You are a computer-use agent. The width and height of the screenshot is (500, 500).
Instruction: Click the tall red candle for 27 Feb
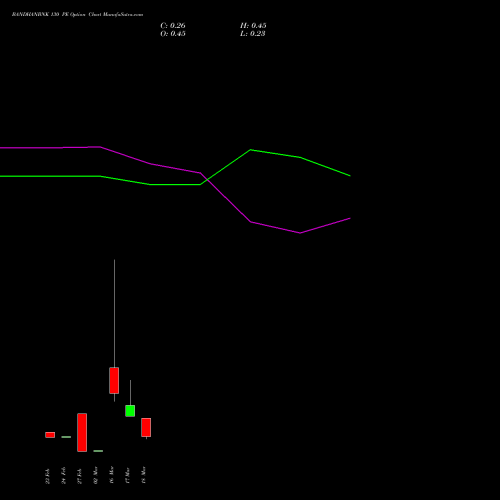click(x=82, y=432)
